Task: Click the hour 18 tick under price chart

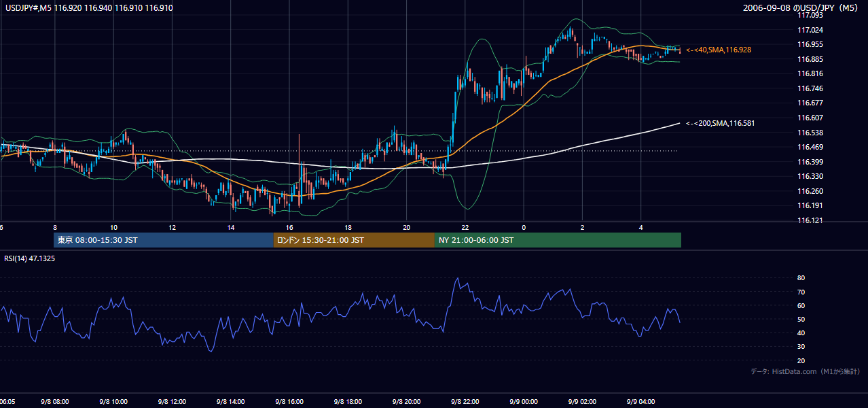Action: (x=348, y=227)
